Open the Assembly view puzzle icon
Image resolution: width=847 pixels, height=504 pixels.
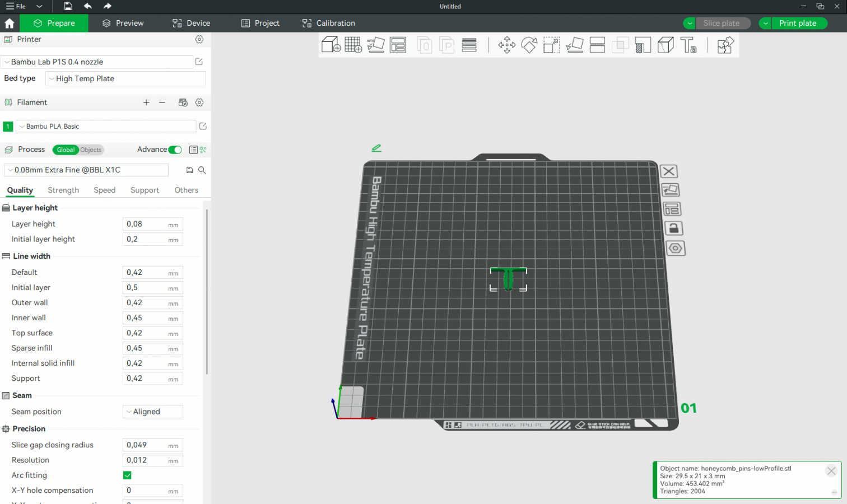[x=725, y=45]
